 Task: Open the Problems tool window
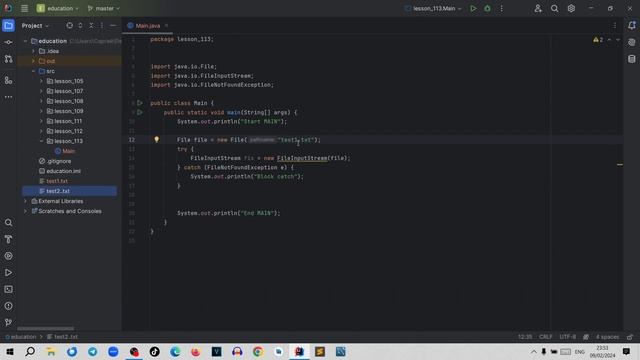pos(8,306)
